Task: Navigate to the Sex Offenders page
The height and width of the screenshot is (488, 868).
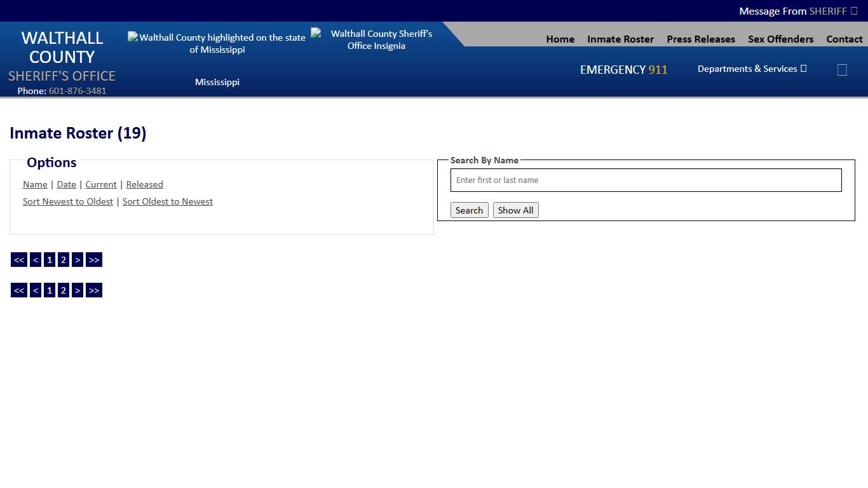Action: [780, 39]
